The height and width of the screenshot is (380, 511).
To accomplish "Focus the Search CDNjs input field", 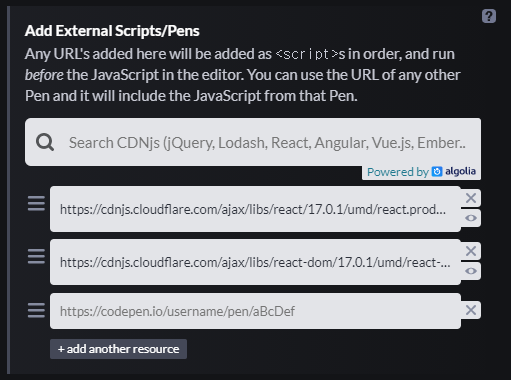I will pyautogui.click(x=253, y=142).
